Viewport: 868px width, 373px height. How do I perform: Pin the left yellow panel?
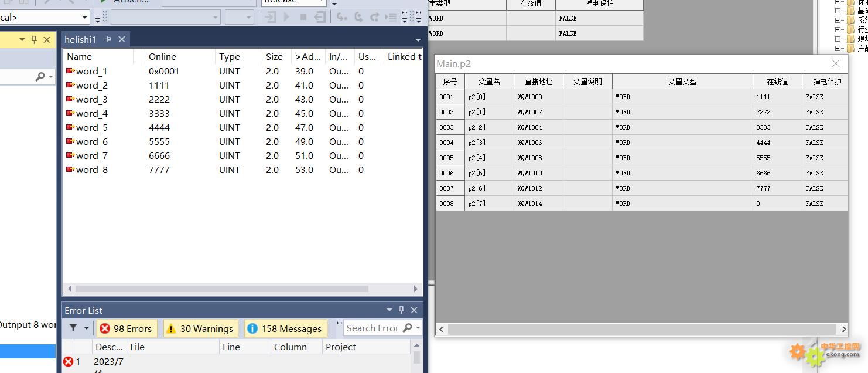34,39
